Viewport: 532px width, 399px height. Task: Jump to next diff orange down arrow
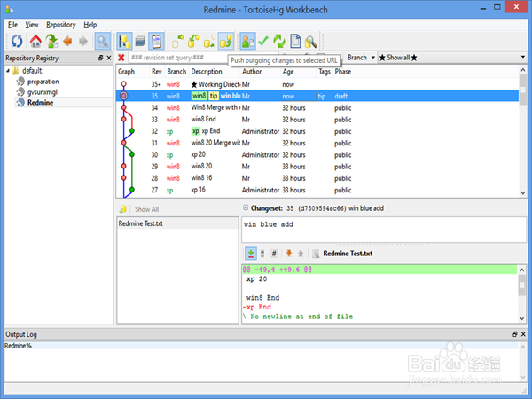pos(289,254)
